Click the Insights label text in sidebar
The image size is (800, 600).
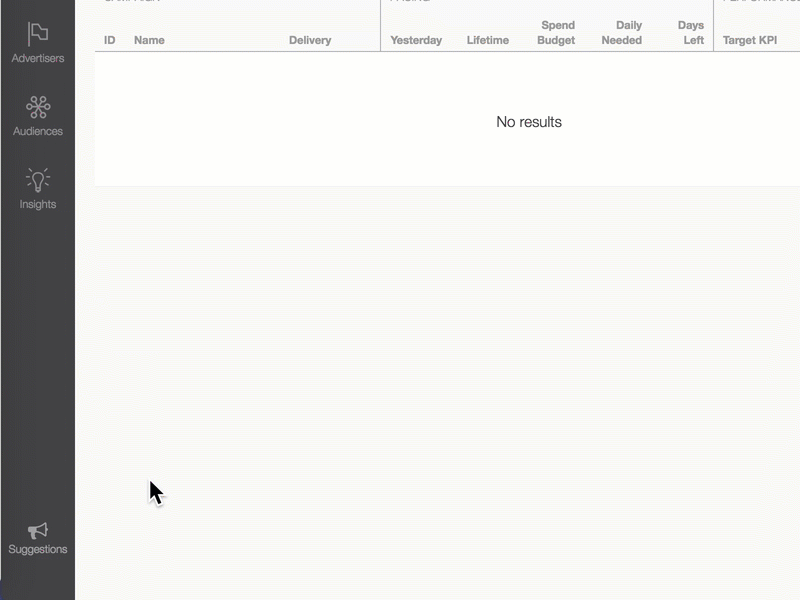(37, 204)
